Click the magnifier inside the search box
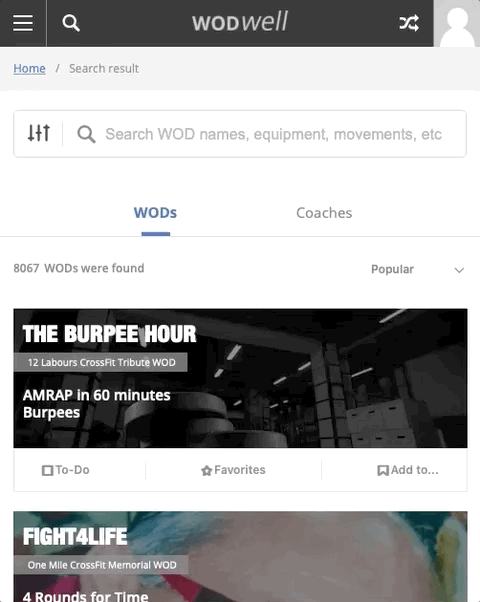This screenshot has width=480, height=602. click(86, 134)
